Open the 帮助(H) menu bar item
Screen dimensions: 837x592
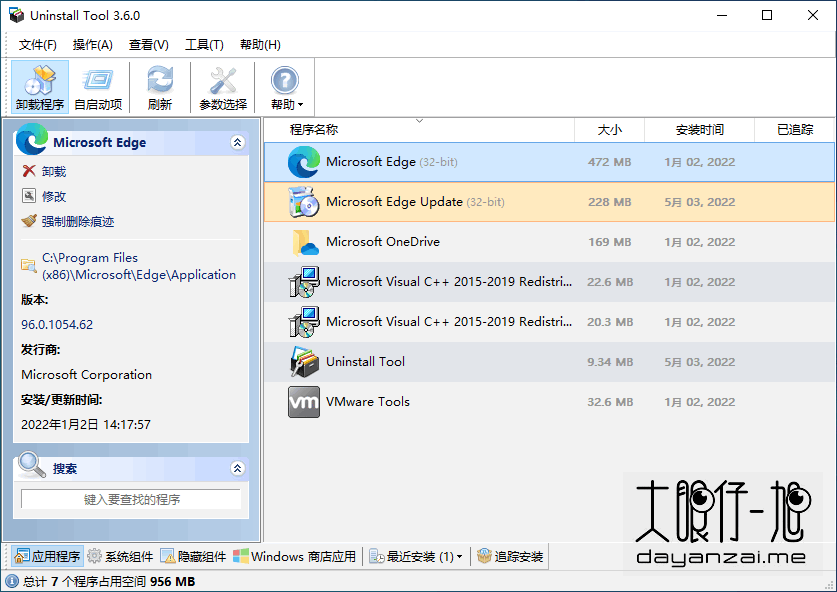click(260, 45)
